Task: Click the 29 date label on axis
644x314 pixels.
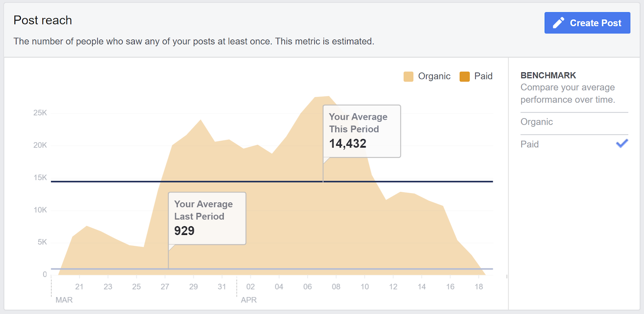Action: coord(194,287)
